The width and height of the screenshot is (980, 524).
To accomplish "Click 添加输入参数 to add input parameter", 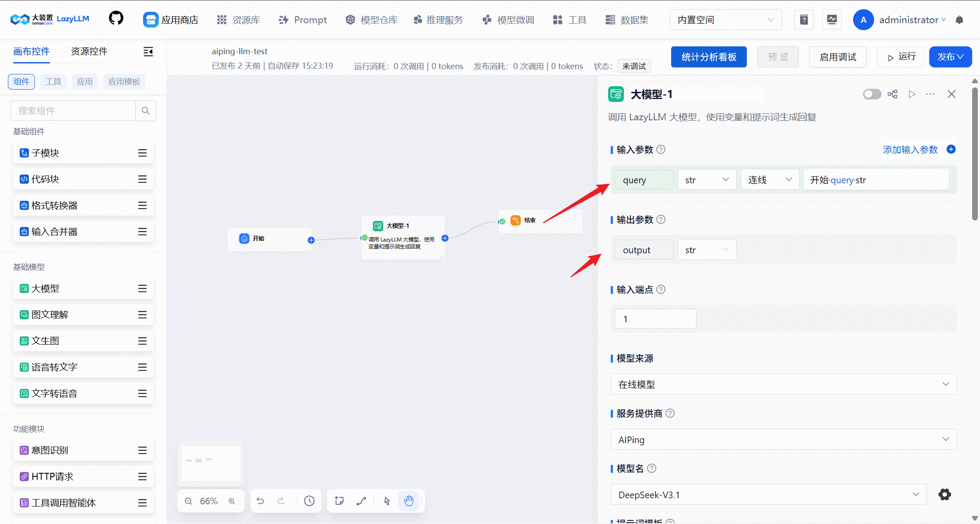I will pyautogui.click(x=910, y=149).
